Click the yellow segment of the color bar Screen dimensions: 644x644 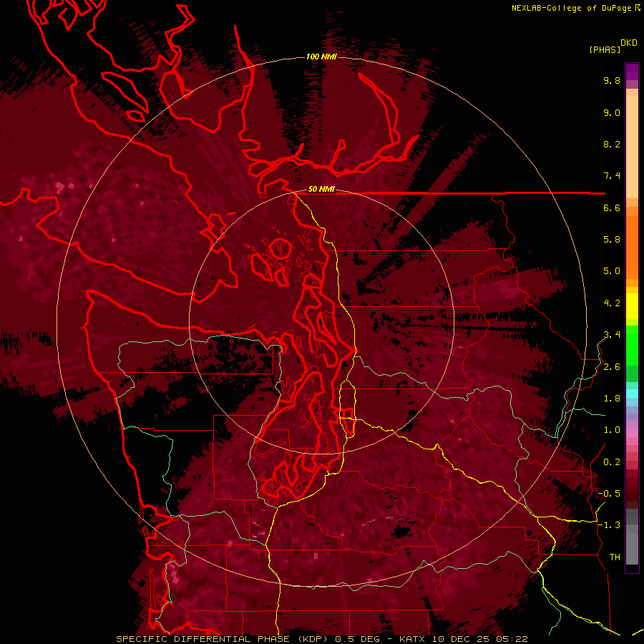[632, 306]
